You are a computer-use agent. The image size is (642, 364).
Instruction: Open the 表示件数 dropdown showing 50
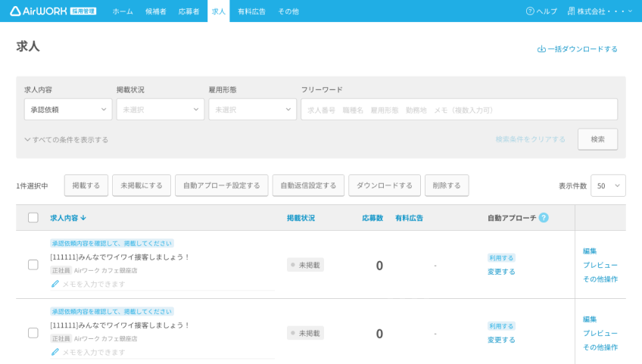[608, 186]
